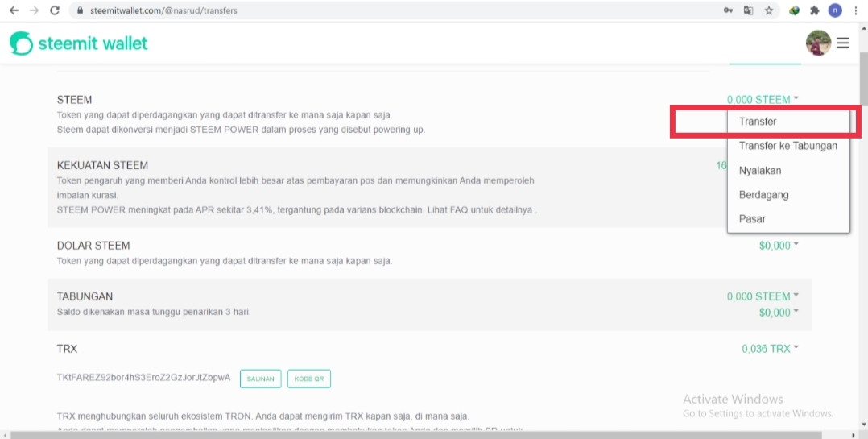This screenshot has width=868, height=439.
Task: Click the green globe extension icon
Action: [795, 10]
